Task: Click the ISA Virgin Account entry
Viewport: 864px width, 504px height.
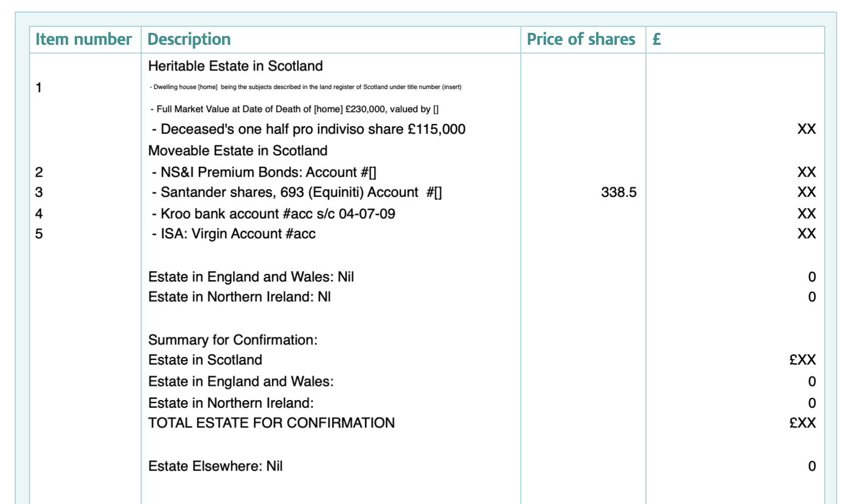Action: tap(233, 234)
